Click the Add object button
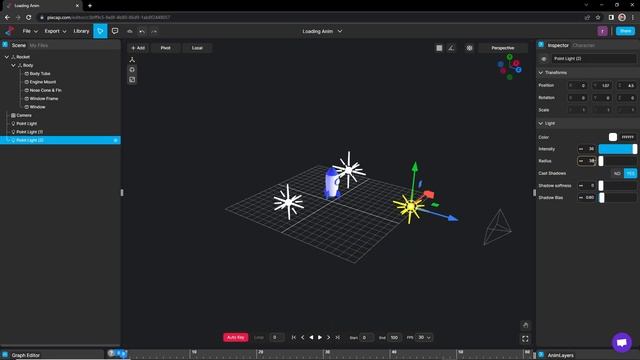 [x=138, y=48]
